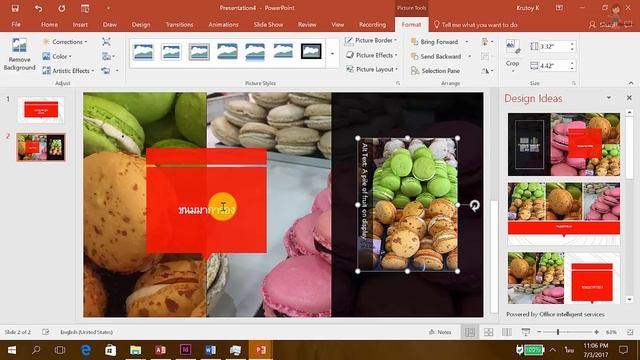Select slide 1 thumbnail
The image size is (640, 360).
click(x=41, y=110)
